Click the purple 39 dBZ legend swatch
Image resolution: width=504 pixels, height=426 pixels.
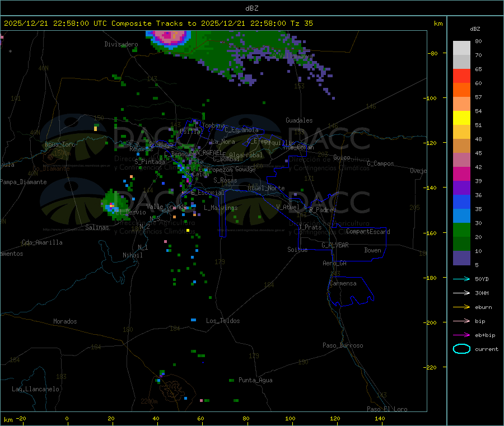pos(461,188)
